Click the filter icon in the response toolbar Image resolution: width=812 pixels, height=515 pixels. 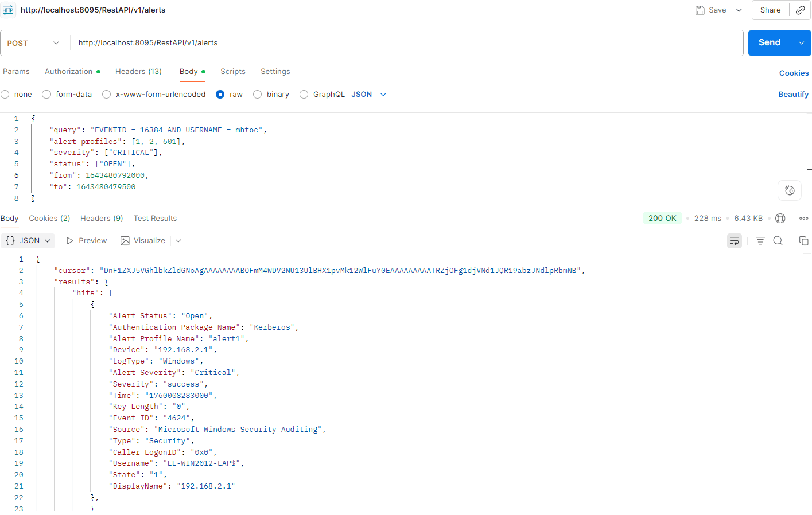(x=760, y=241)
